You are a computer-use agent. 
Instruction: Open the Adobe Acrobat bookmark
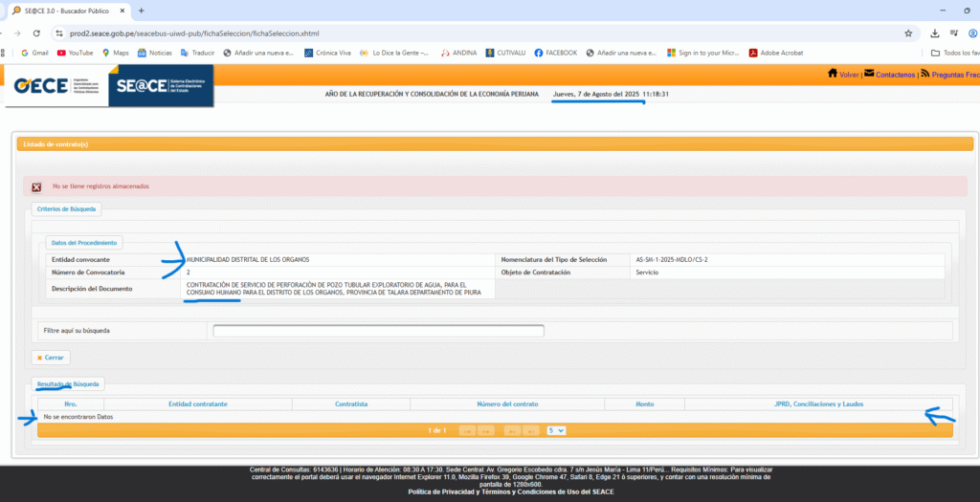(x=775, y=53)
